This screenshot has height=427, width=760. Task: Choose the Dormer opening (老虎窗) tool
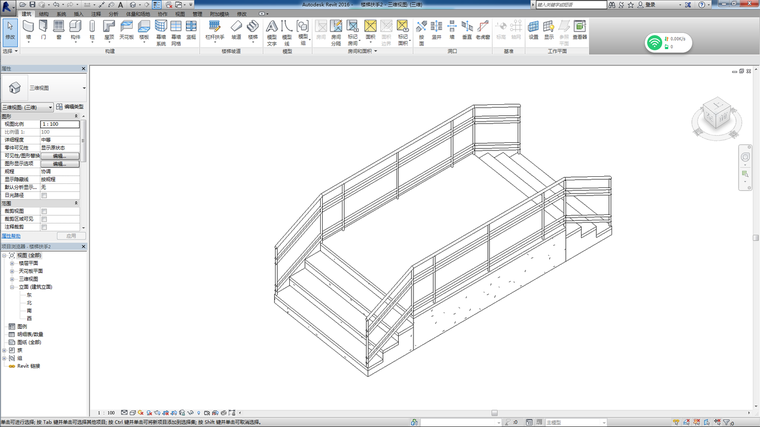tap(483, 31)
